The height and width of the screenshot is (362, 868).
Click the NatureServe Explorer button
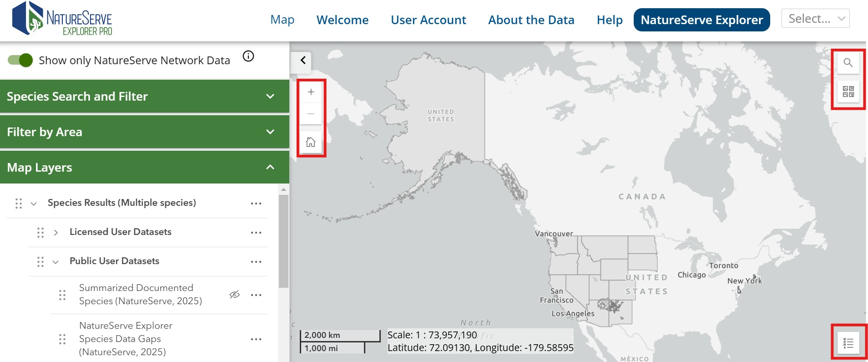[x=701, y=20]
